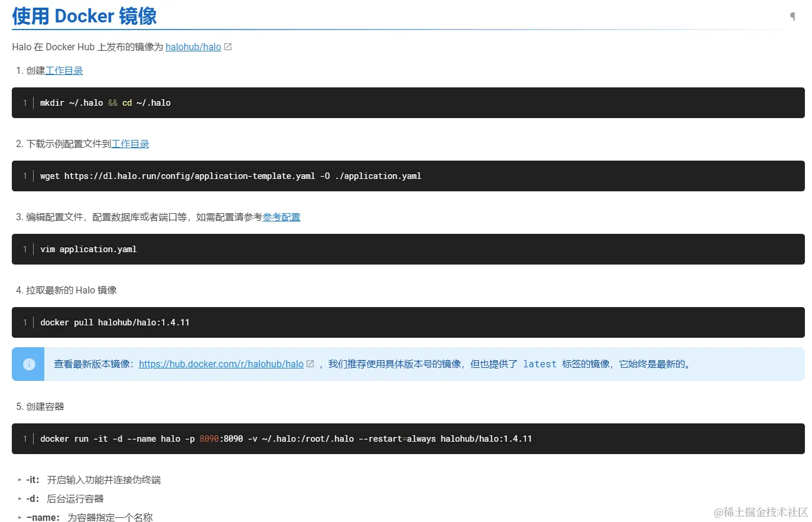This screenshot has width=812, height=522.
Task: Click step 3 text 编辑配置文件
Action: [54, 217]
